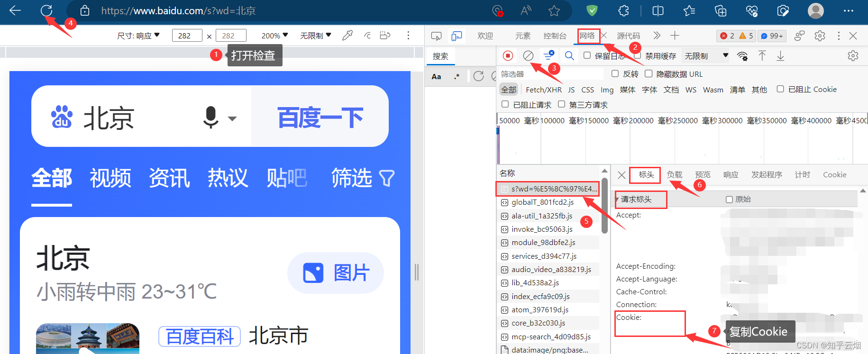Toggle 已阻止 Cookie checkbox
Image resolution: width=868 pixels, height=354 pixels.
click(780, 89)
